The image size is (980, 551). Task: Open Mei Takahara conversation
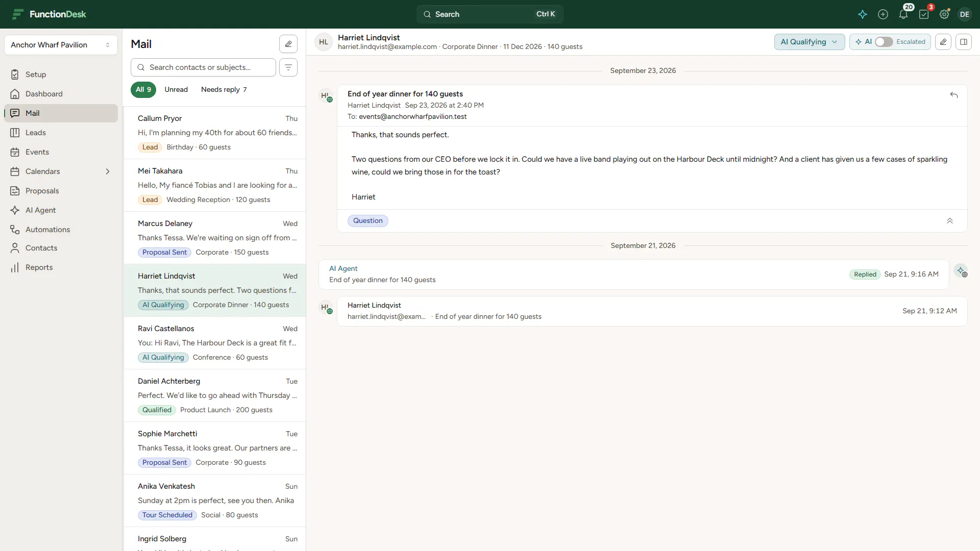click(215, 185)
